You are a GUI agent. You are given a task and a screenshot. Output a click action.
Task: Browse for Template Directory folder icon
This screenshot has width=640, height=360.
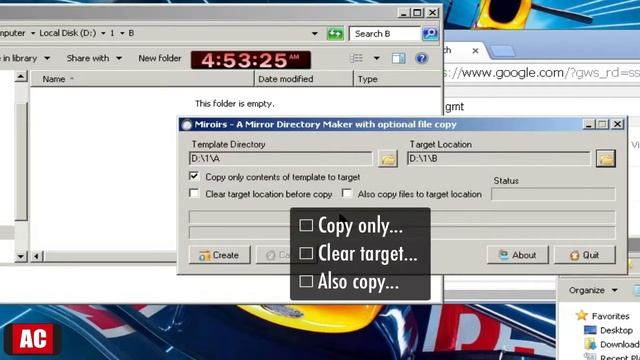(x=388, y=159)
